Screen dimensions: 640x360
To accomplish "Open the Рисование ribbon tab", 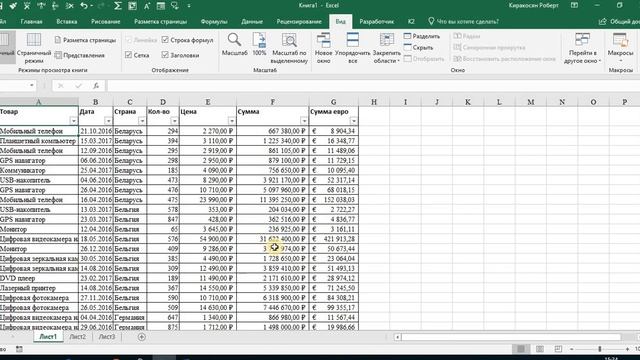I will (106, 22).
